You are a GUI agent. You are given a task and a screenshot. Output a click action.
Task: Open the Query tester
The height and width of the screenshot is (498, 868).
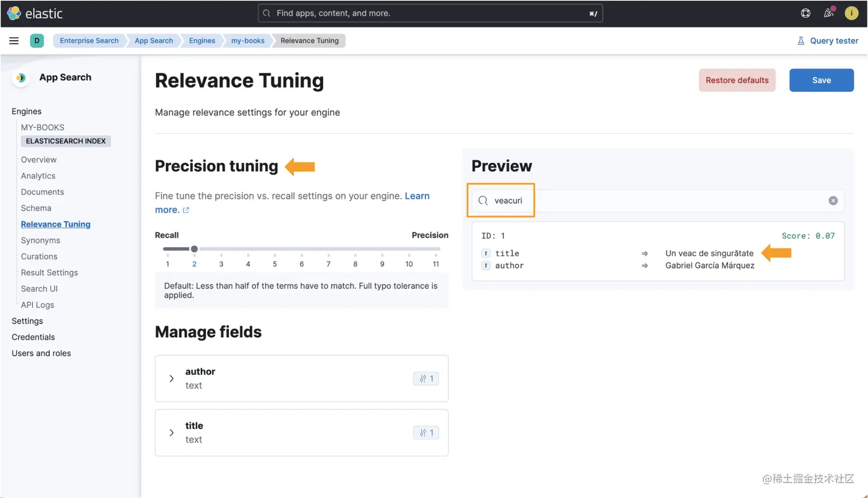pyautogui.click(x=828, y=41)
